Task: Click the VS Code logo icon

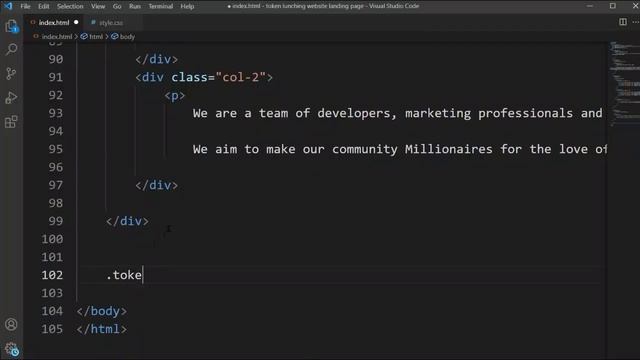Action: pos(8,6)
